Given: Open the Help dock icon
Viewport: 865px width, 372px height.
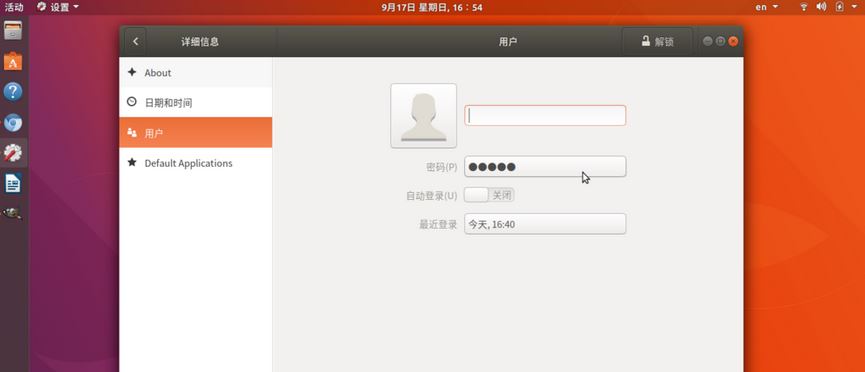Looking at the screenshot, I should (x=13, y=91).
